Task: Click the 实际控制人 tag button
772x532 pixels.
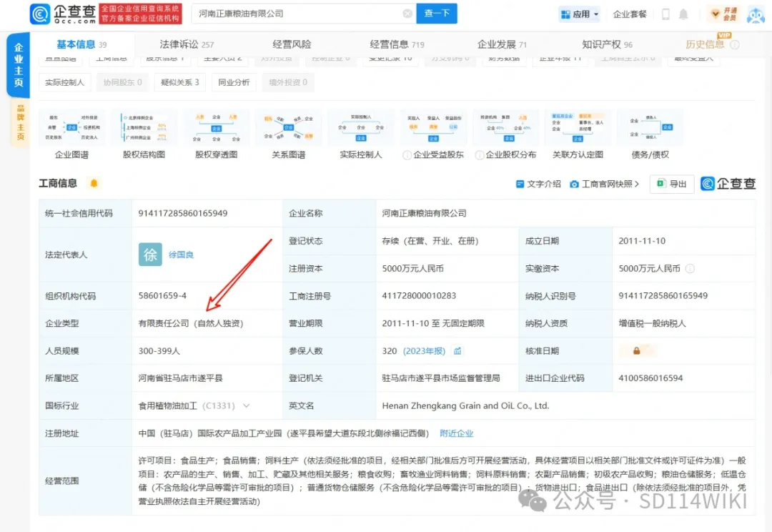Action: pos(64,82)
